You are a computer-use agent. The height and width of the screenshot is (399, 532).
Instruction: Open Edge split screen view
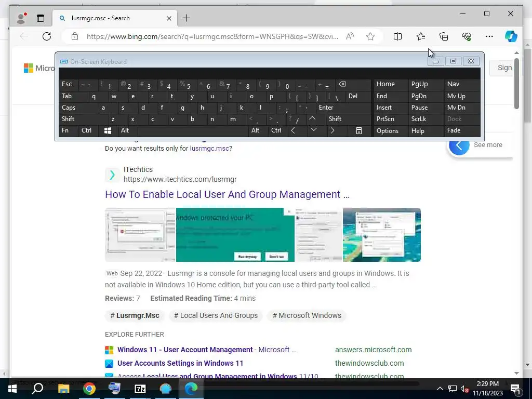coord(397,36)
